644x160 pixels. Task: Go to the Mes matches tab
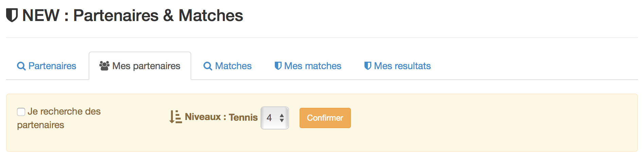(308, 66)
